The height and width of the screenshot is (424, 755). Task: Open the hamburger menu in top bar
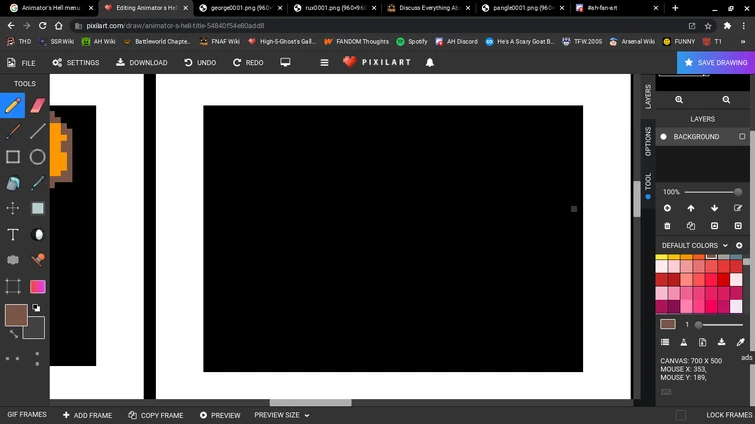coord(325,63)
